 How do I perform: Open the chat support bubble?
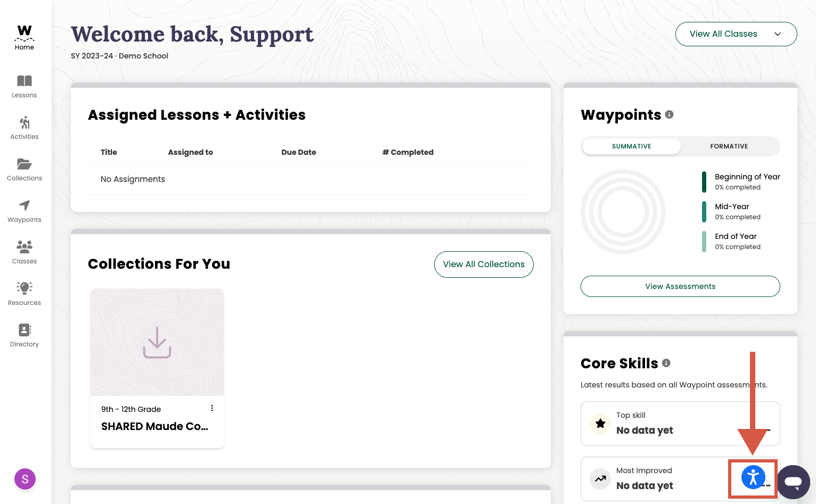793,482
